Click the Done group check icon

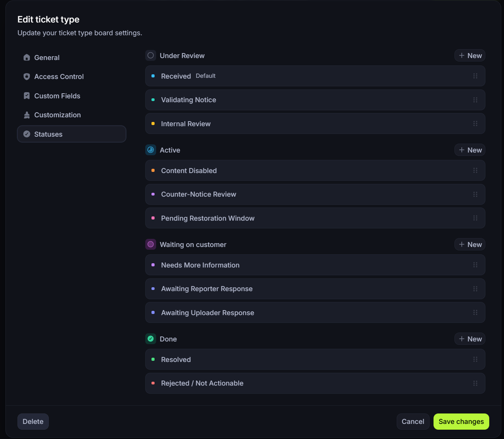(151, 339)
